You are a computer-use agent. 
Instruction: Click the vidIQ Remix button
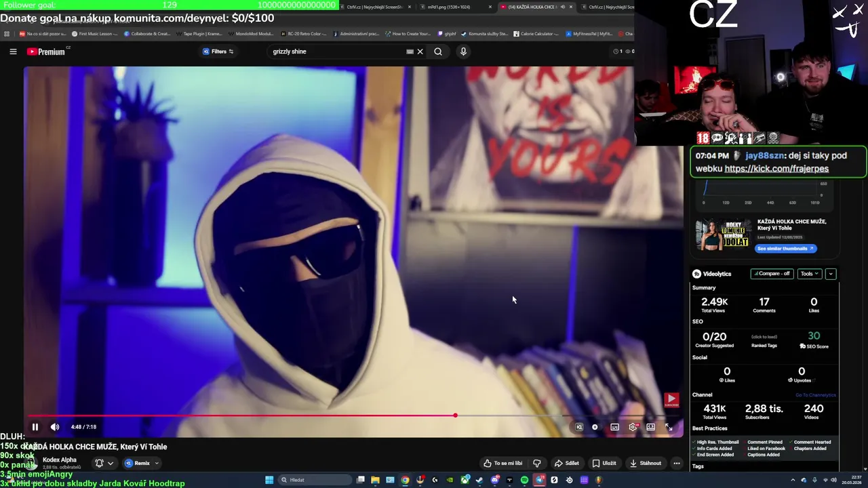coord(137,464)
